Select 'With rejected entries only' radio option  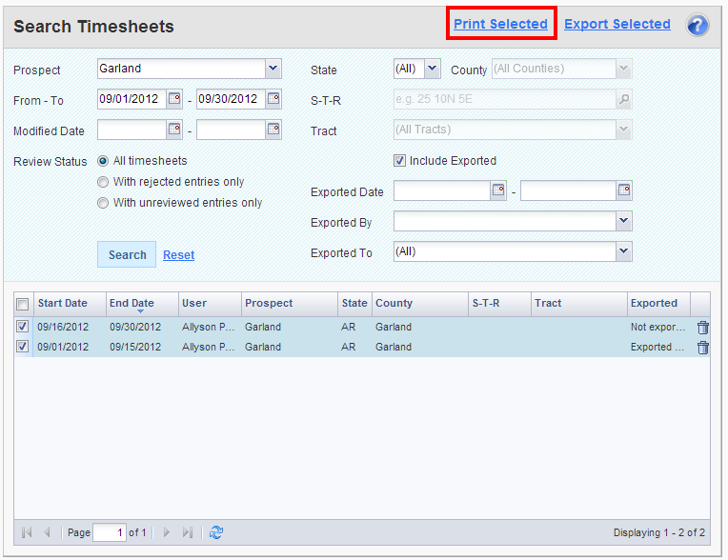click(x=104, y=182)
